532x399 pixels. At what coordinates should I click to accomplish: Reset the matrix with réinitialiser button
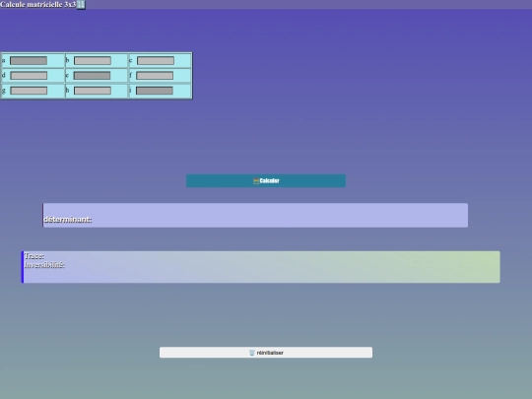[x=266, y=353]
